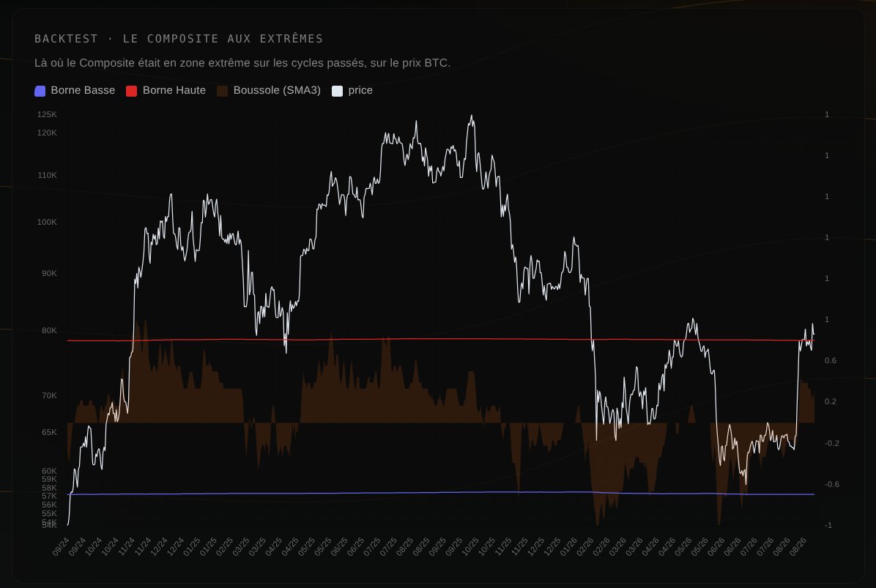Click the heading 'BACKTEST · LE COMPOSITE AUX EXTRÊMES'

(x=179, y=39)
